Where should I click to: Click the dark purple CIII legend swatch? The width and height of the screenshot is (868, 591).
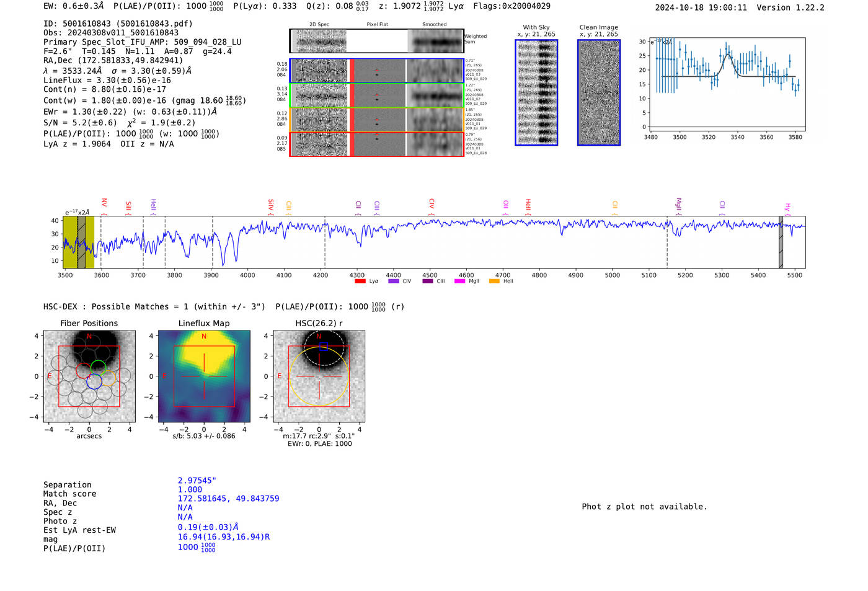point(427,281)
